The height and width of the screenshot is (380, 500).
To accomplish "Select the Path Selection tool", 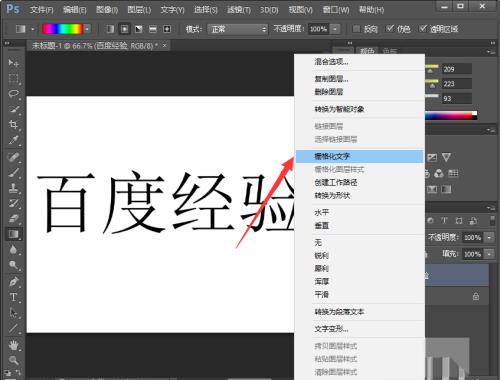I will coord(13,313).
